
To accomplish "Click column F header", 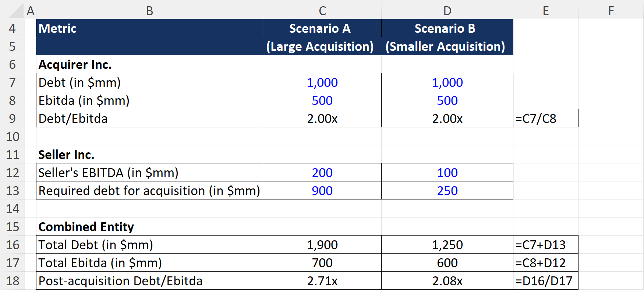I will pos(611,11).
